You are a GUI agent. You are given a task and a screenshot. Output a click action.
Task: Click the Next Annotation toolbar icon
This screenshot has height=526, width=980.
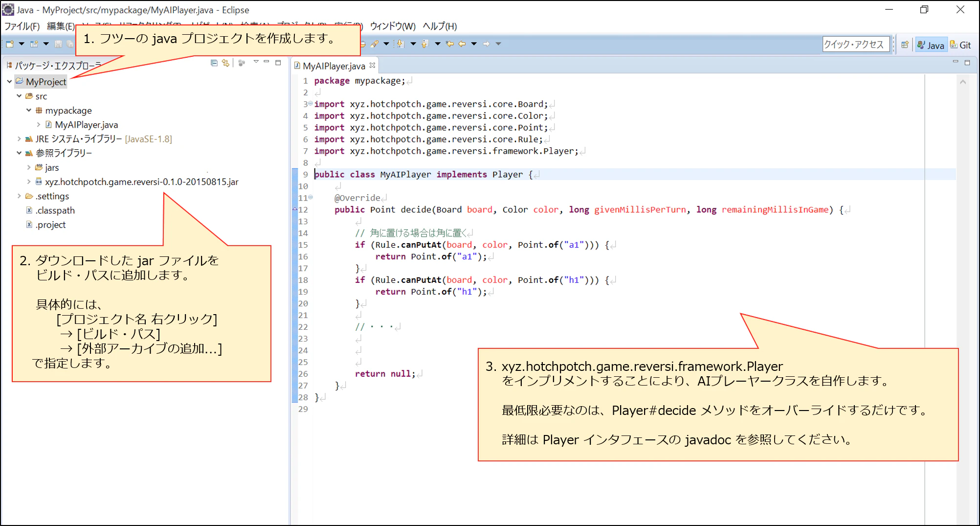401,44
